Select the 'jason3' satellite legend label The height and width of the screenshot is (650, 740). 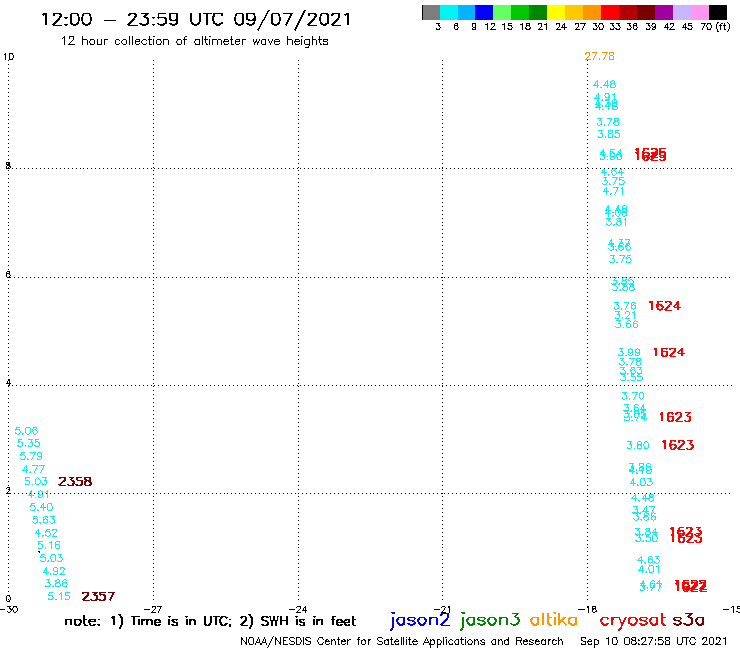490,620
